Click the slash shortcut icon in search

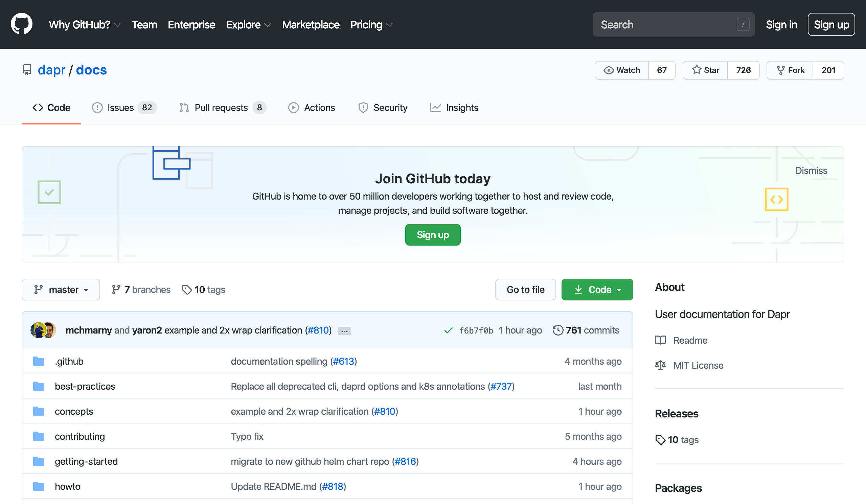pyautogui.click(x=743, y=24)
